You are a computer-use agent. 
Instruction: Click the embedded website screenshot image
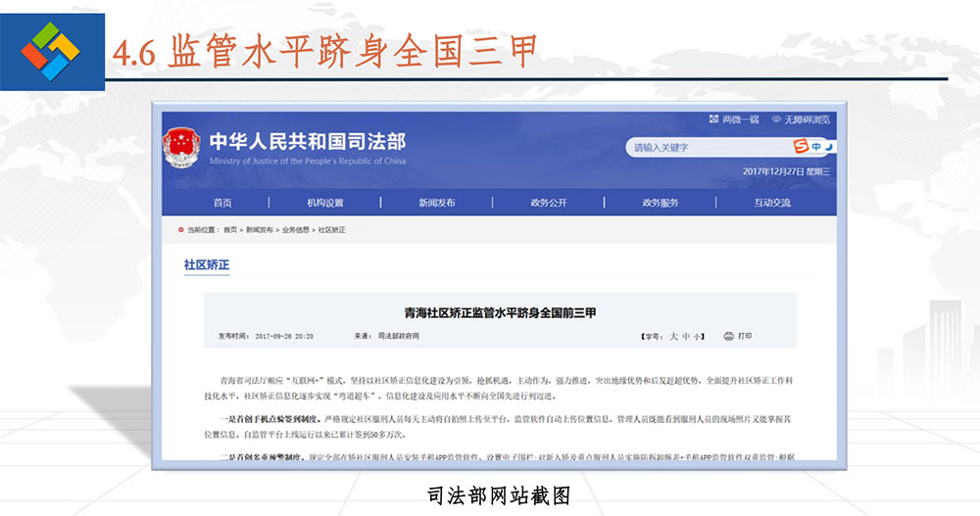tap(500, 286)
